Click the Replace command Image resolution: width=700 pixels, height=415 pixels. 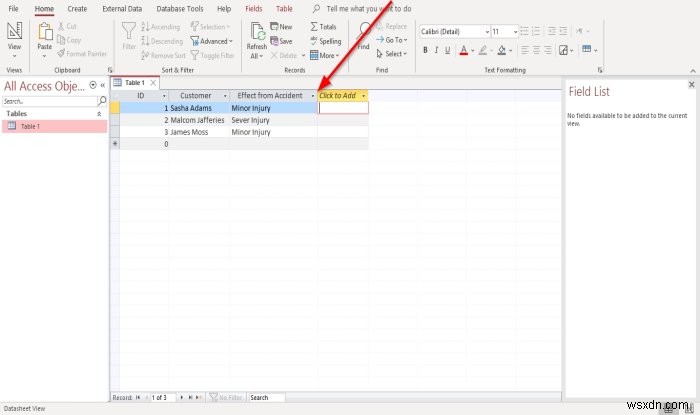(x=391, y=26)
